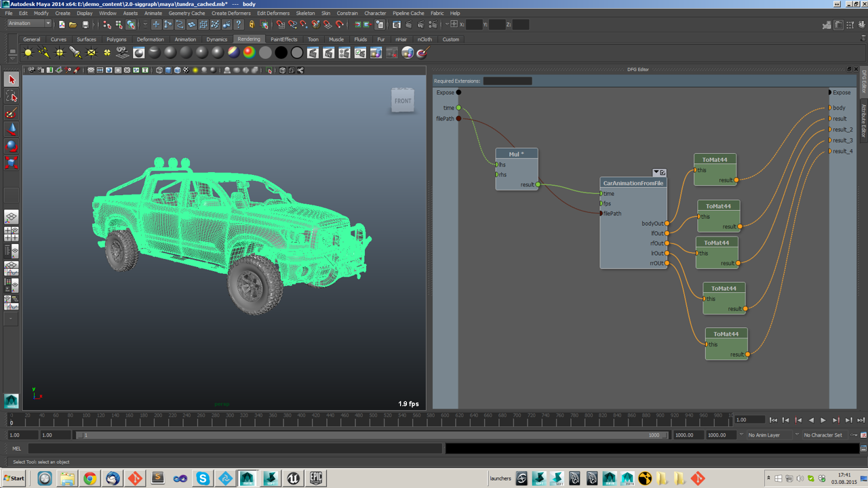Enable the key icon near the character set field
This screenshot has width=868, height=488.
coord(854,434)
